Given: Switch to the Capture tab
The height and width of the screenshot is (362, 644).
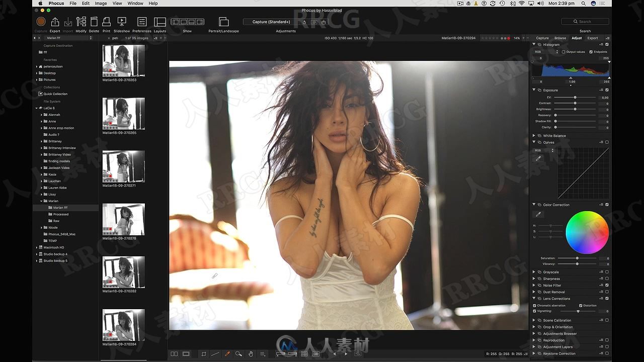Looking at the screenshot, I should [542, 38].
